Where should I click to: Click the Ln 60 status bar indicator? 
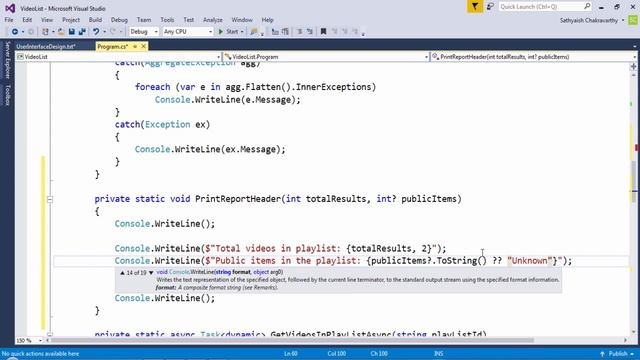[291, 353]
